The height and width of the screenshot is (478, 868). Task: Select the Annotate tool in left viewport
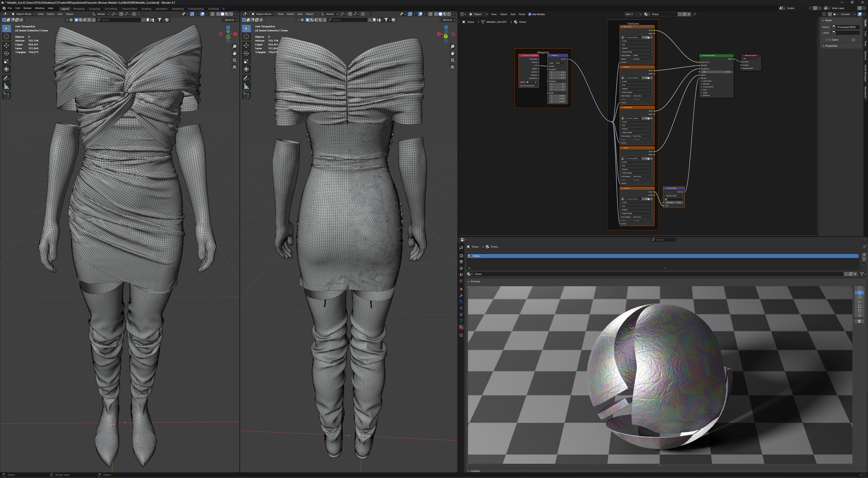click(6, 78)
